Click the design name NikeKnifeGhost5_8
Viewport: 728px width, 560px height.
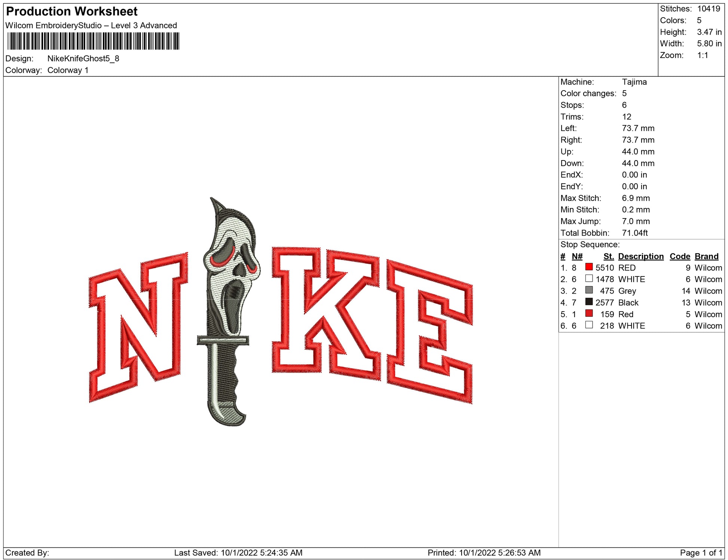pyautogui.click(x=83, y=58)
